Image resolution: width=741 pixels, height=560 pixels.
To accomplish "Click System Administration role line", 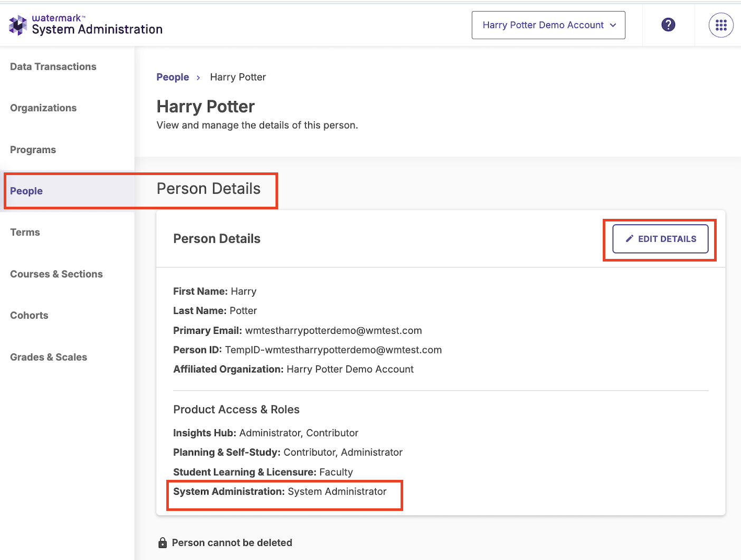I will (280, 491).
